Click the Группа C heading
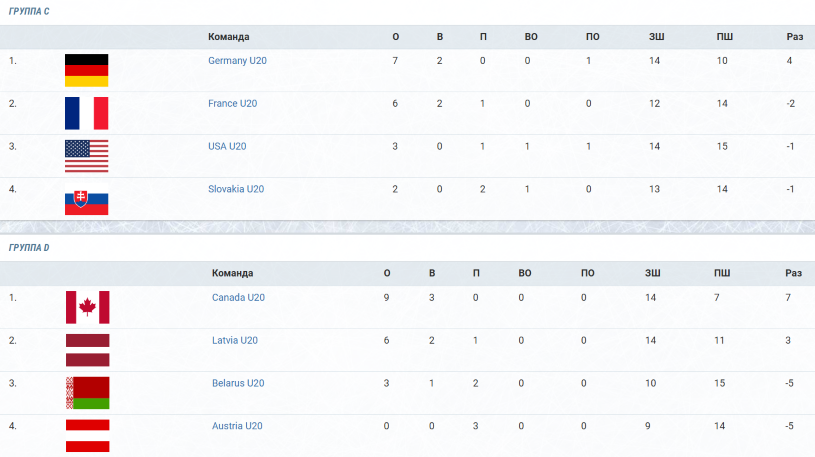The width and height of the screenshot is (815, 457). pos(29,11)
